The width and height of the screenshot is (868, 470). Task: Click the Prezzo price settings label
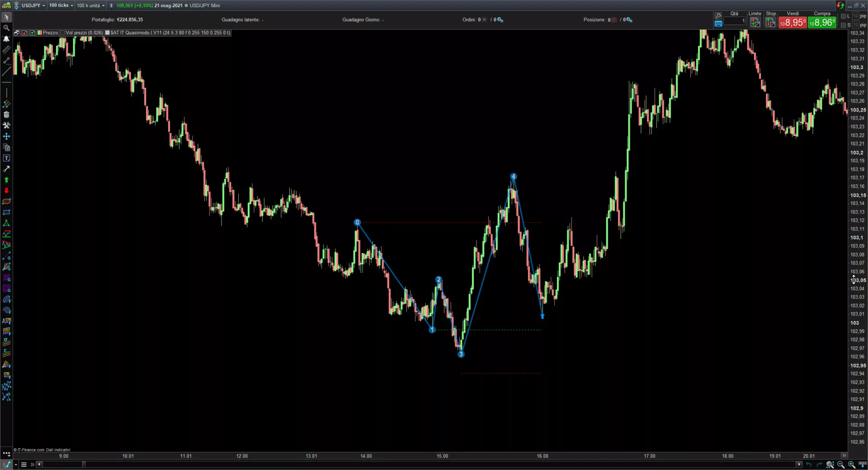50,33
